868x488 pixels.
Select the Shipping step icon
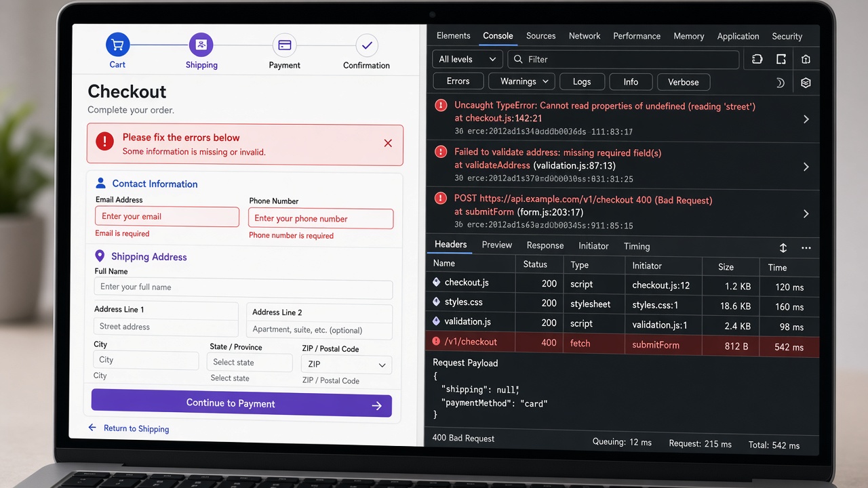[x=201, y=45]
